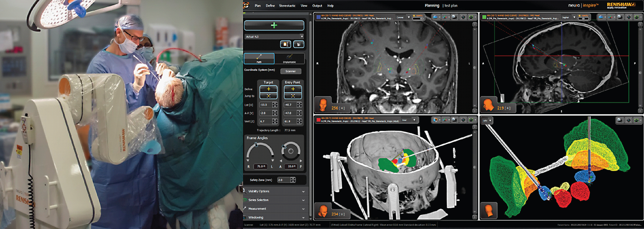Switch to the Implantable tab
This screenshot has height=229, width=644.
click(289, 58)
